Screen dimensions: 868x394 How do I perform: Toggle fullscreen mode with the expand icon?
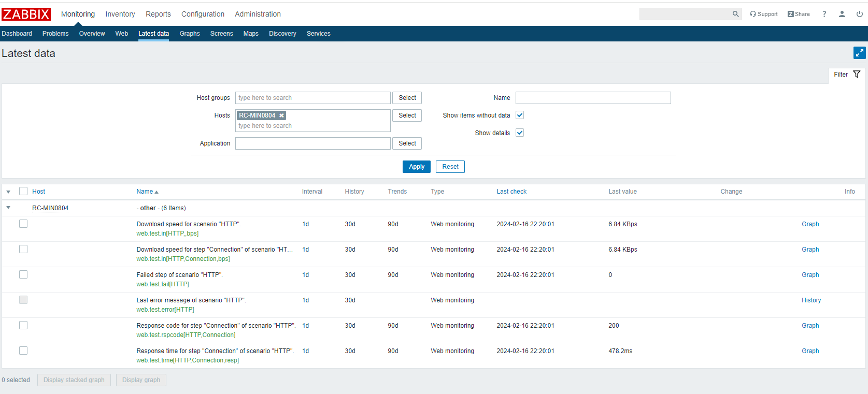click(x=859, y=53)
